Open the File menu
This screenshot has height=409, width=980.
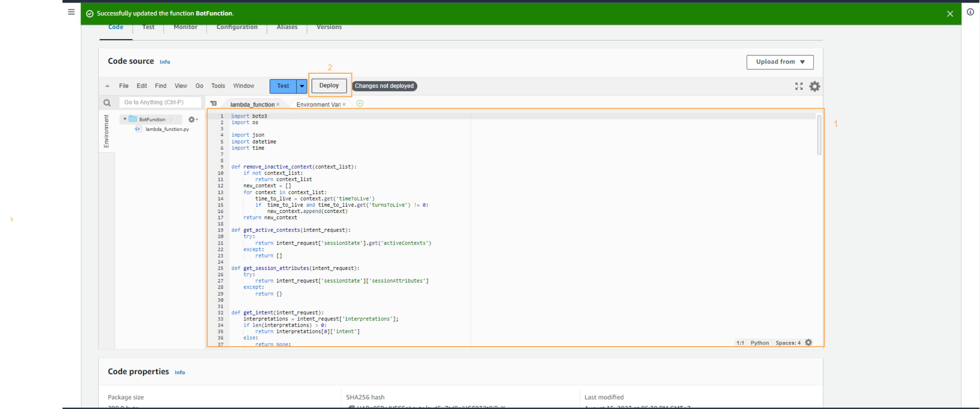point(123,86)
